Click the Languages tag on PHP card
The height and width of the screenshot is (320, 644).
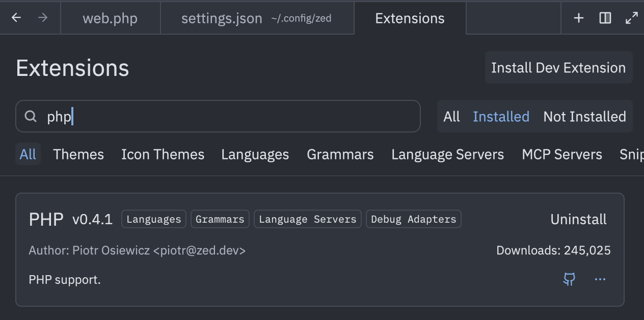154,219
